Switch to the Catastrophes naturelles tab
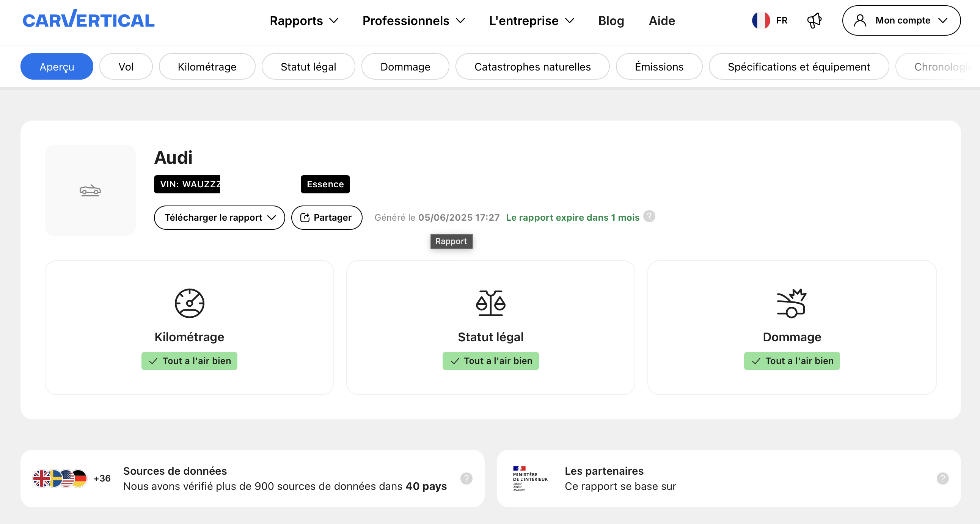The height and width of the screenshot is (524, 980). pos(532,67)
